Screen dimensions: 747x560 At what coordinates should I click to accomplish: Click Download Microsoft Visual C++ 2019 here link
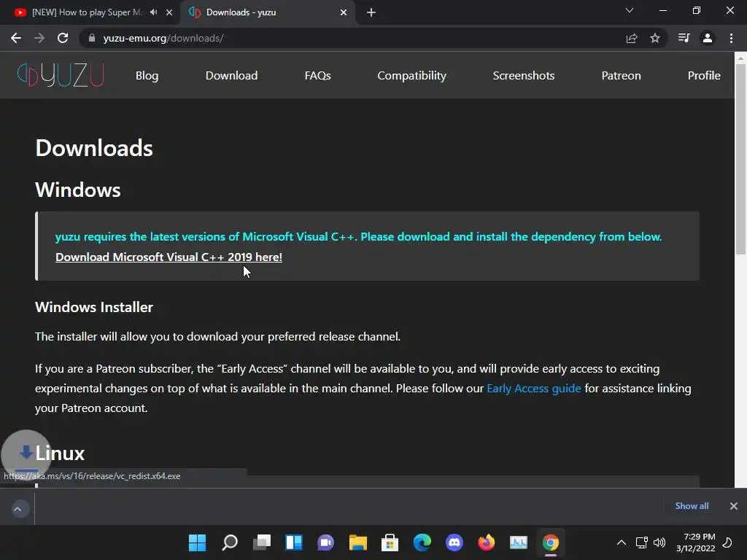click(x=169, y=257)
